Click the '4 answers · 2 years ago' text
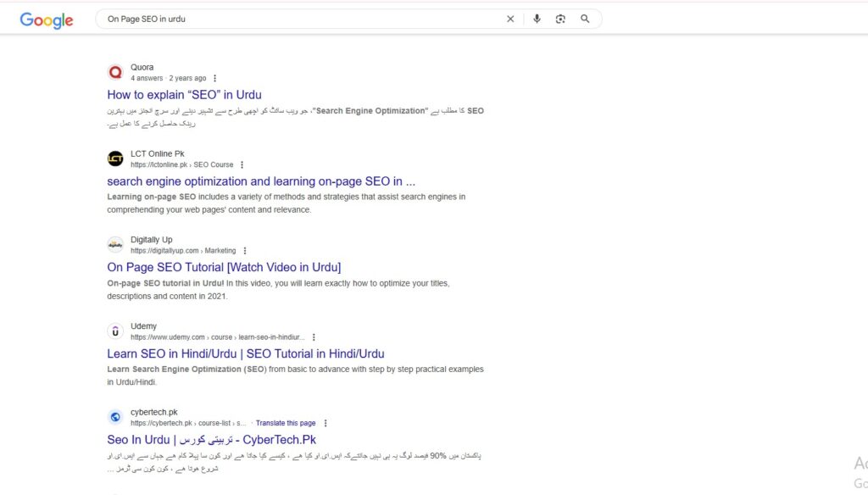 (x=169, y=78)
